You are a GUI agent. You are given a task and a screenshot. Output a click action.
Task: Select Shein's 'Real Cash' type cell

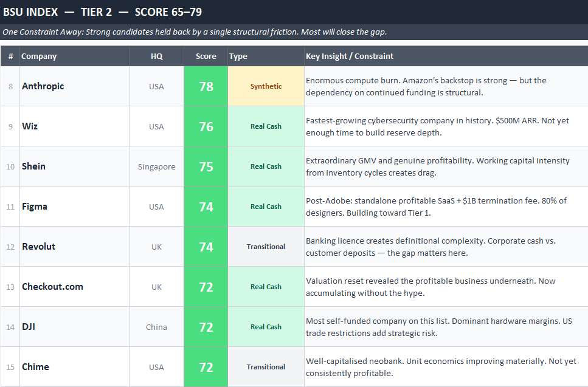click(x=266, y=166)
